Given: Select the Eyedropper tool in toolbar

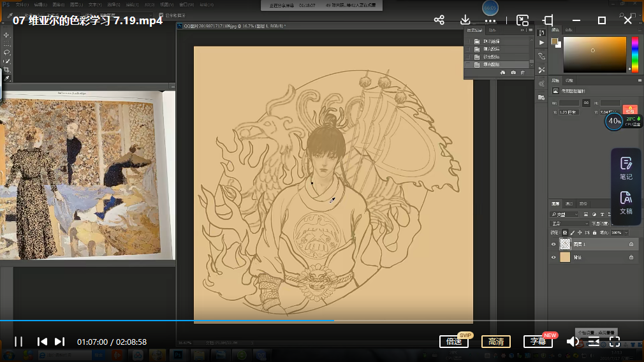Looking at the screenshot, I should [6, 78].
